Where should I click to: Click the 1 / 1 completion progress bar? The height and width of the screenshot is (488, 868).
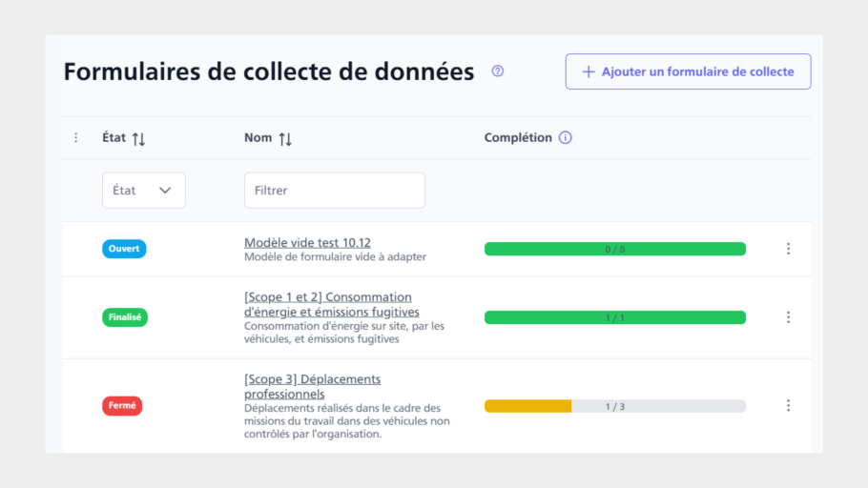click(x=614, y=317)
